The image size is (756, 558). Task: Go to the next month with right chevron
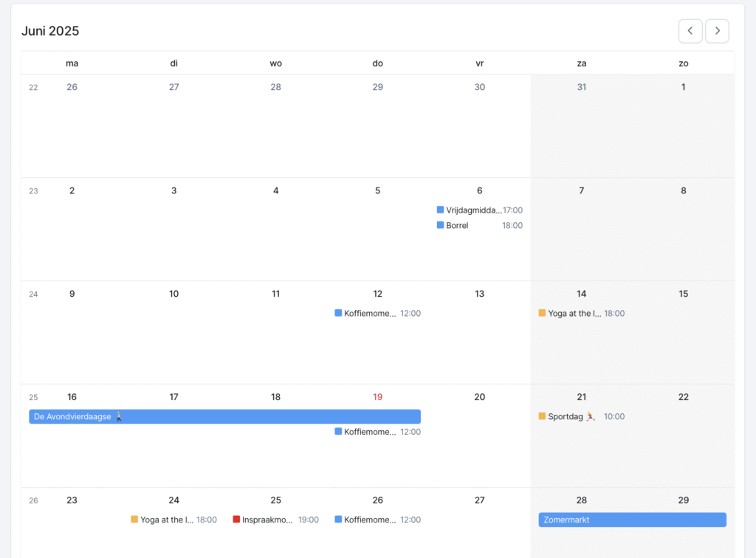717,31
